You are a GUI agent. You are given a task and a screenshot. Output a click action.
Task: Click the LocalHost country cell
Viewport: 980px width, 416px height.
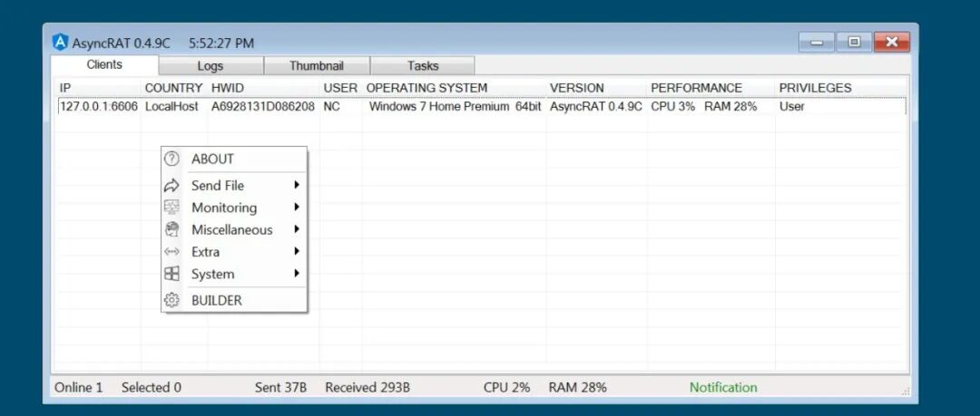(x=171, y=107)
